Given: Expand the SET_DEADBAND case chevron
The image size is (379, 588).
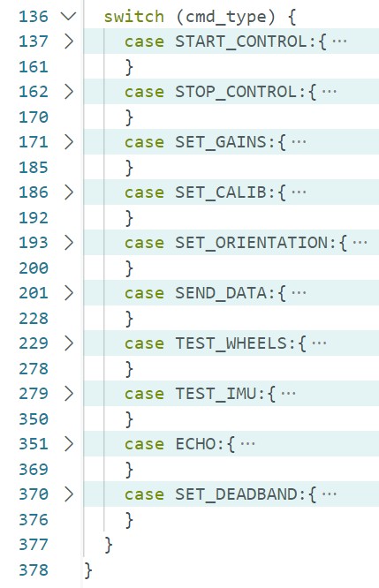Looking at the screenshot, I should pos(69,494).
